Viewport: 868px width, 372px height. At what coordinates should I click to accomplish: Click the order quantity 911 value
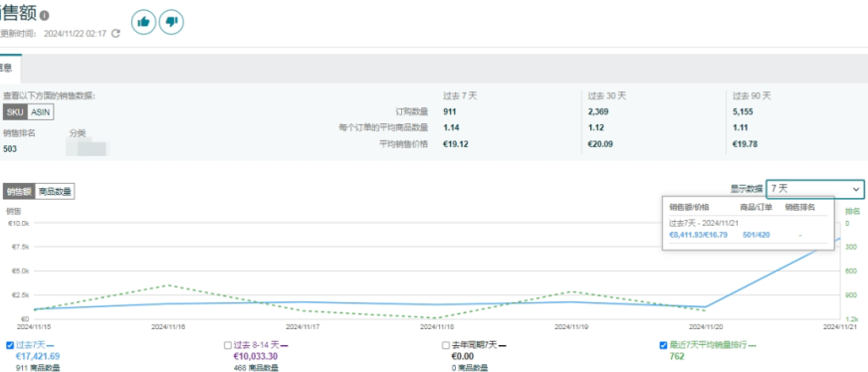[450, 111]
